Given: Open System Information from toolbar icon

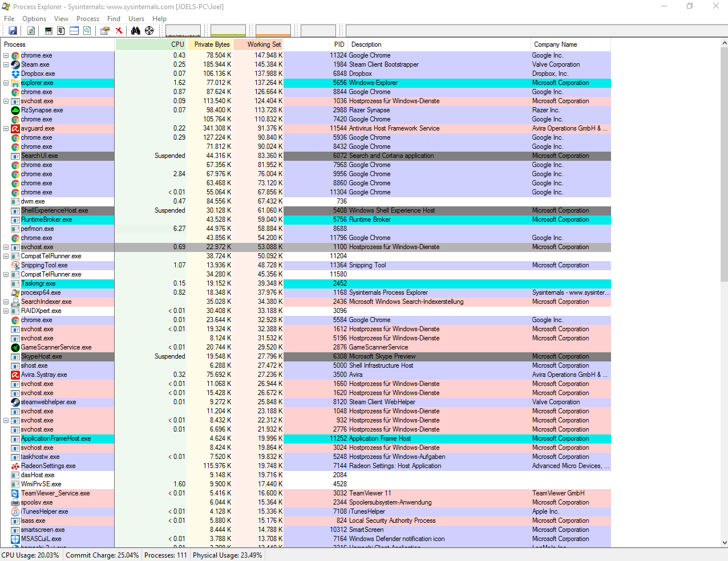Looking at the screenshot, I should [48, 31].
